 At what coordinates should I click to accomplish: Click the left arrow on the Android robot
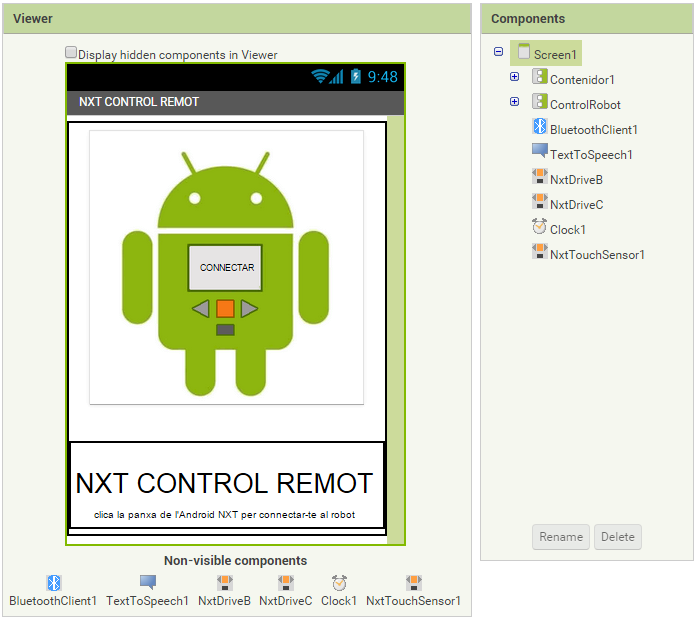201,308
